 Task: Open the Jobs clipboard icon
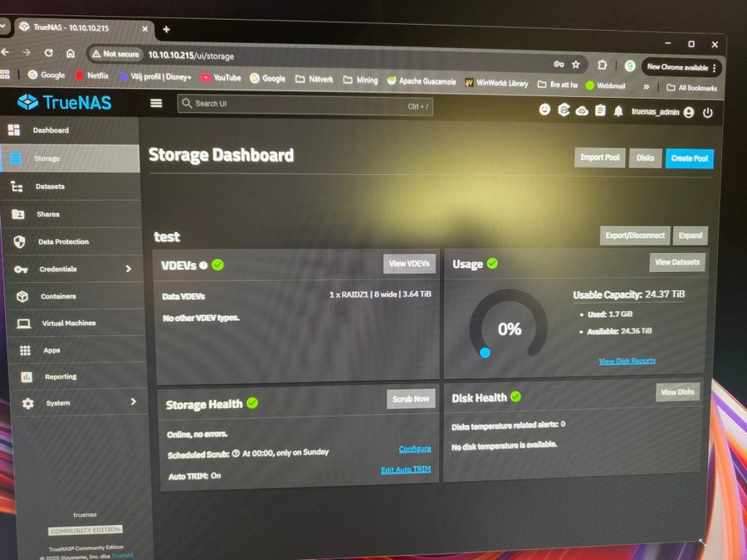pos(600,110)
